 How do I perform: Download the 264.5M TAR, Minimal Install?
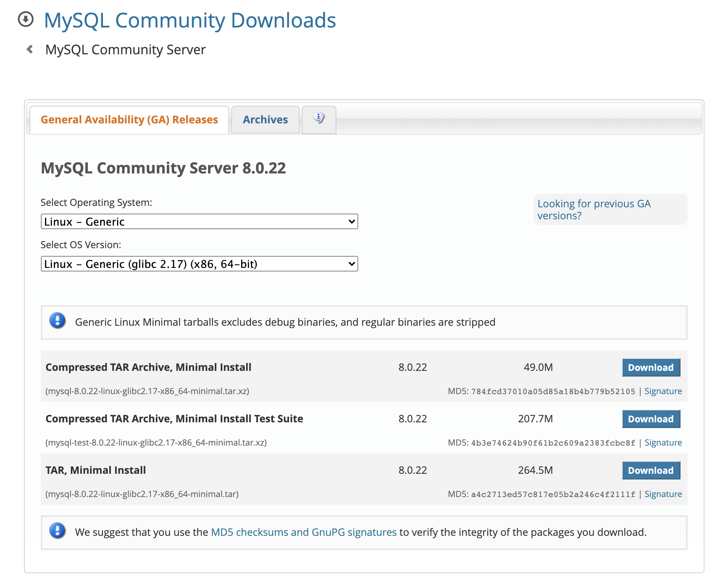(650, 470)
